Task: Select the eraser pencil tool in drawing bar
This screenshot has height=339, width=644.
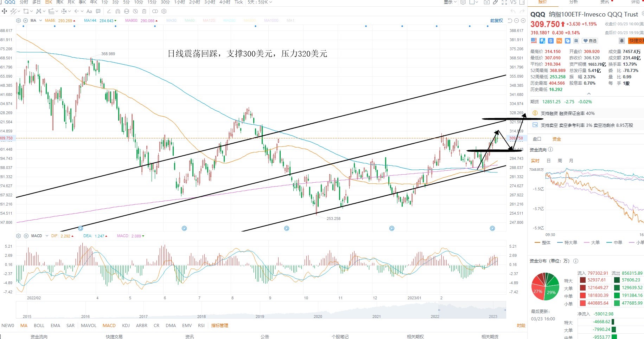Action: pos(109,11)
